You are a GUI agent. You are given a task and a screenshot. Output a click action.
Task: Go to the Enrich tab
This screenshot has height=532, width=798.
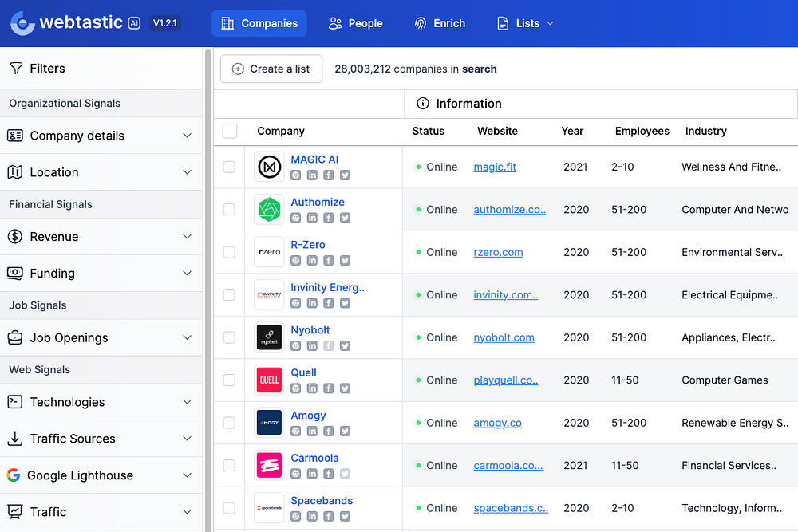[440, 23]
